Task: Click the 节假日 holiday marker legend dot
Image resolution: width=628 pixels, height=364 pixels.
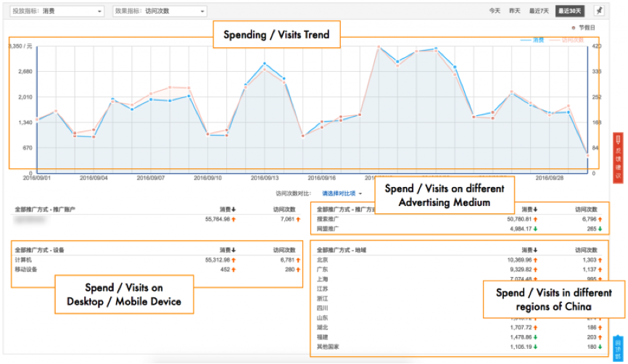Action: click(574, 28)
